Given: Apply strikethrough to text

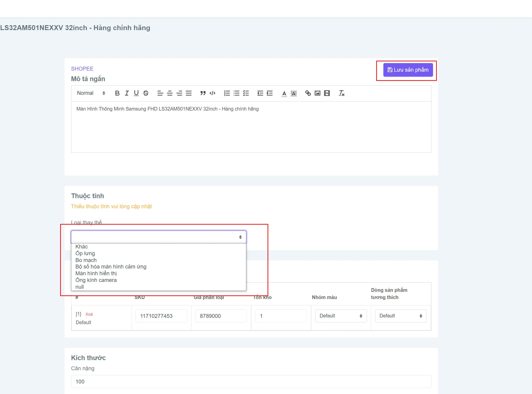Looking at the screenshot, I should coord(146,93).
